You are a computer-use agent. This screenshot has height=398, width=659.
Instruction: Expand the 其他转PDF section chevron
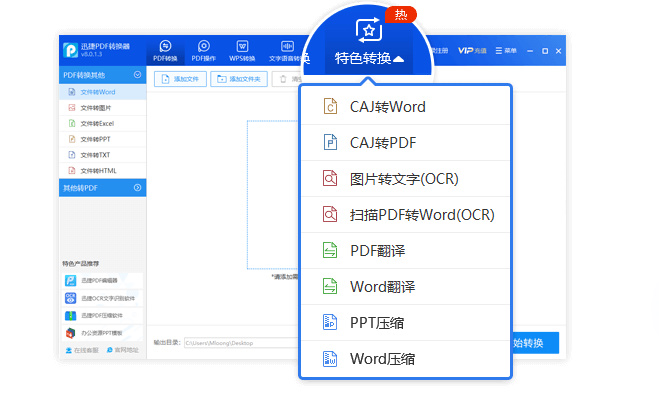pos(137,187)
